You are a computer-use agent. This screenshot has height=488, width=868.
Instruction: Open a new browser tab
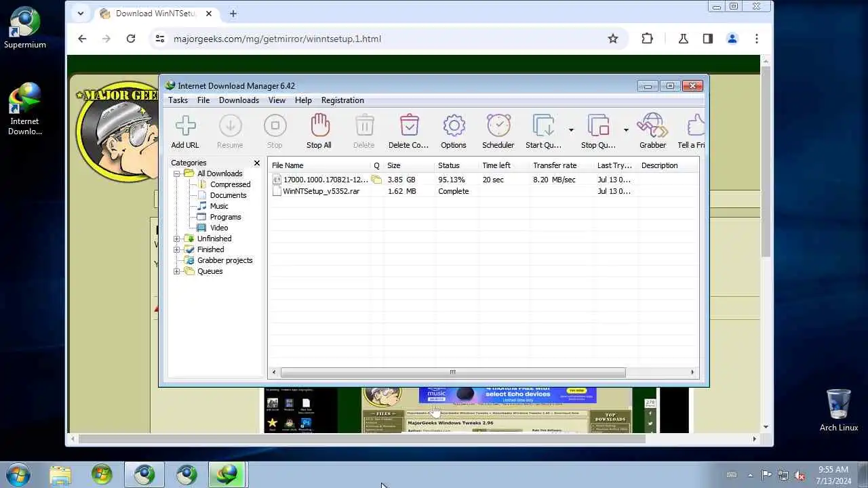click(233, 14)
